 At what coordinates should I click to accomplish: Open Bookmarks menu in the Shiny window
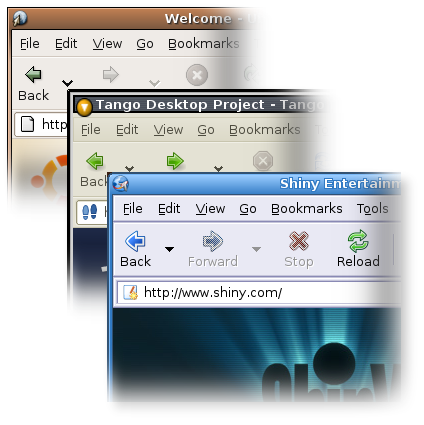(307, 209)
